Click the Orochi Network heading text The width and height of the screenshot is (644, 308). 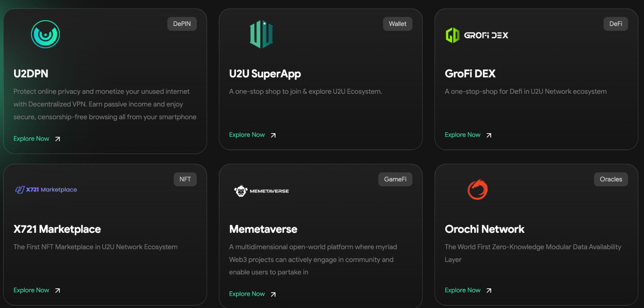click(x=484, y=229)
